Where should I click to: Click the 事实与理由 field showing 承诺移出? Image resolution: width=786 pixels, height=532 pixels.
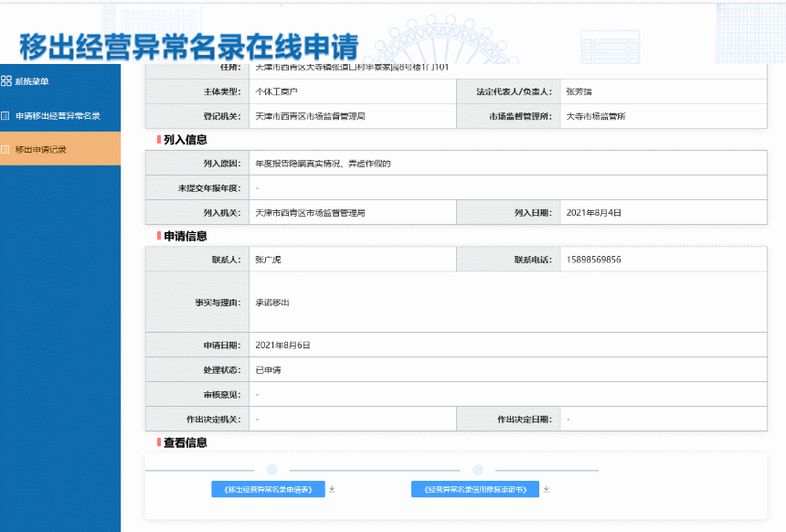click(272, 302)
